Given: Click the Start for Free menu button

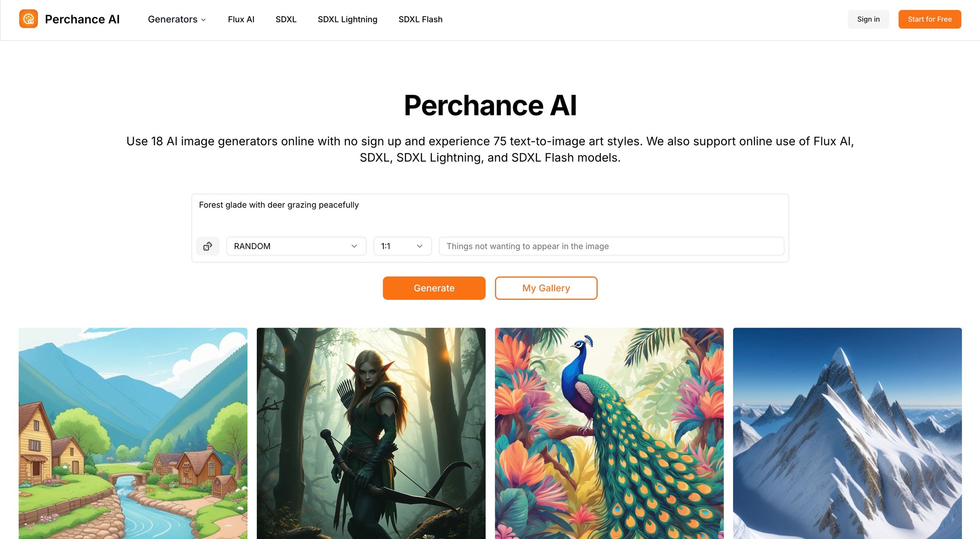Looking at the screenshot, I should click(x=929, y=19).
